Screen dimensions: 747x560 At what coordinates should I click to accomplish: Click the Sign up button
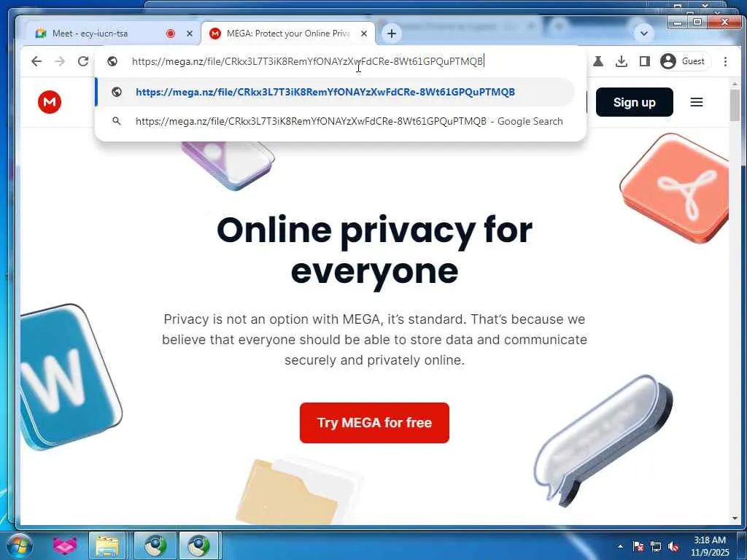634,102
